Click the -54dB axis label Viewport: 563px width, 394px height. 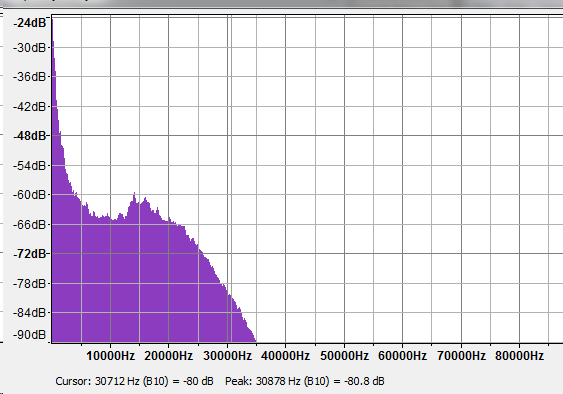tap(30, 166)
